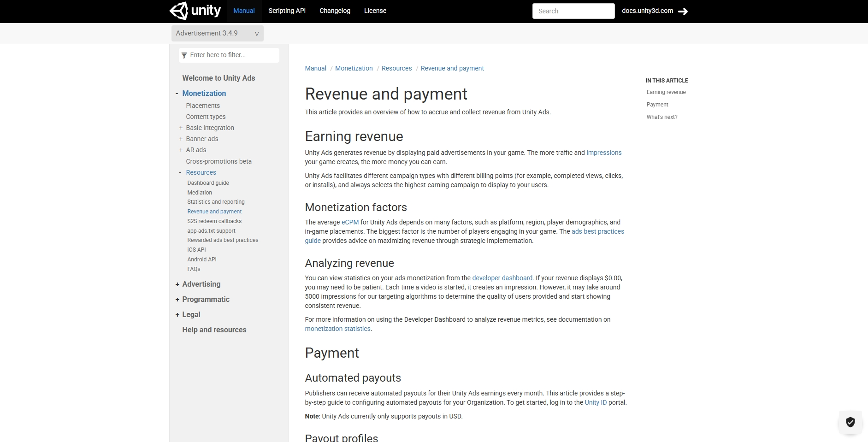Open the Scripting API tab
The height and width of the screenshot is (442, 868).
[x=287, y=11]
